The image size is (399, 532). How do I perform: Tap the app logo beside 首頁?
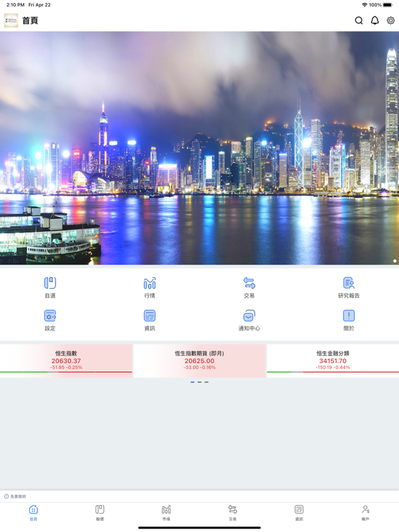11,21
